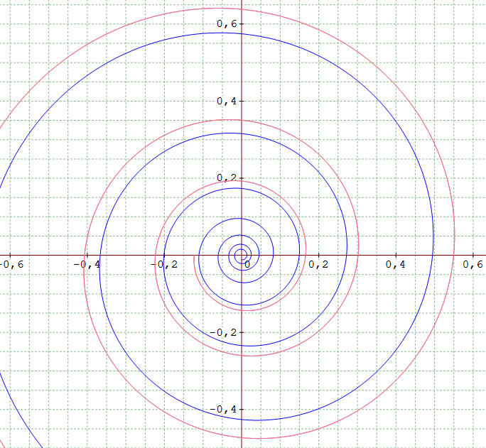Click the 0,2 label on the horizontal axis
This screenshot has height=448, width=486.
point(318,264)
